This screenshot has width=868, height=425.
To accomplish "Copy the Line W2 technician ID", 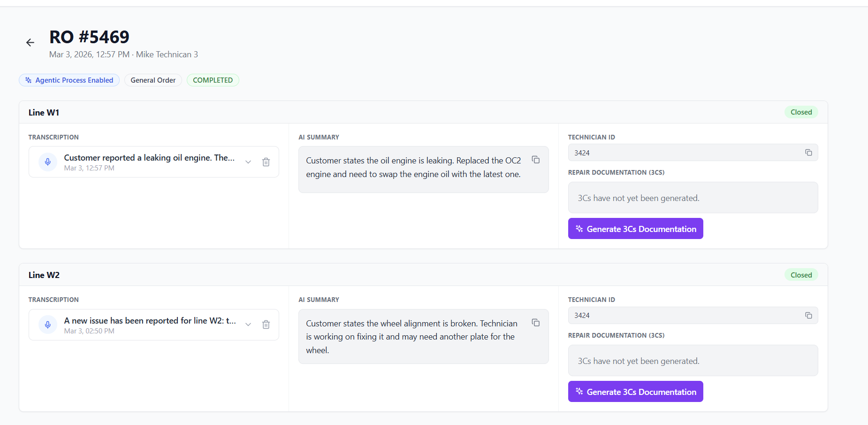I will coord(808,316).
